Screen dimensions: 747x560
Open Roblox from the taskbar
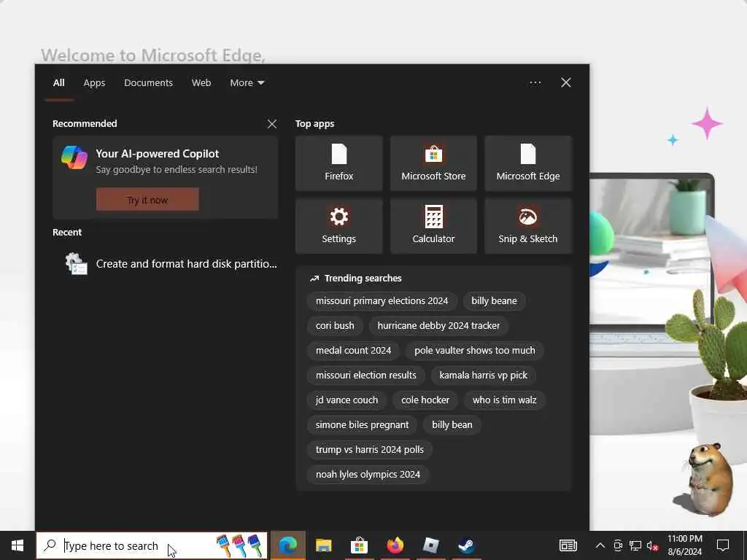[x=430, y=545]
